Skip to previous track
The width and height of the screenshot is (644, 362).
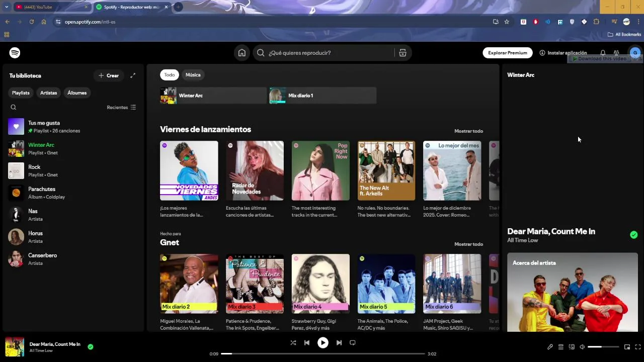(x=307, y=343)
